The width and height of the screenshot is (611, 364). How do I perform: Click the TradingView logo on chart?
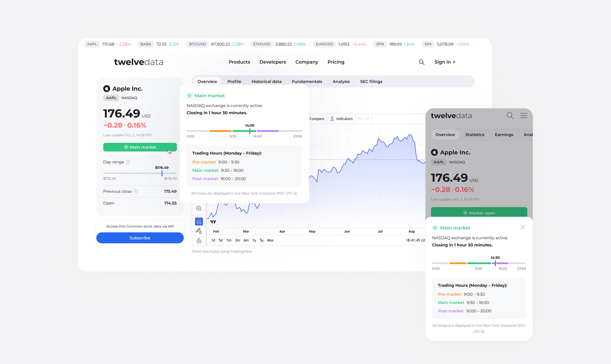point(213,222)
